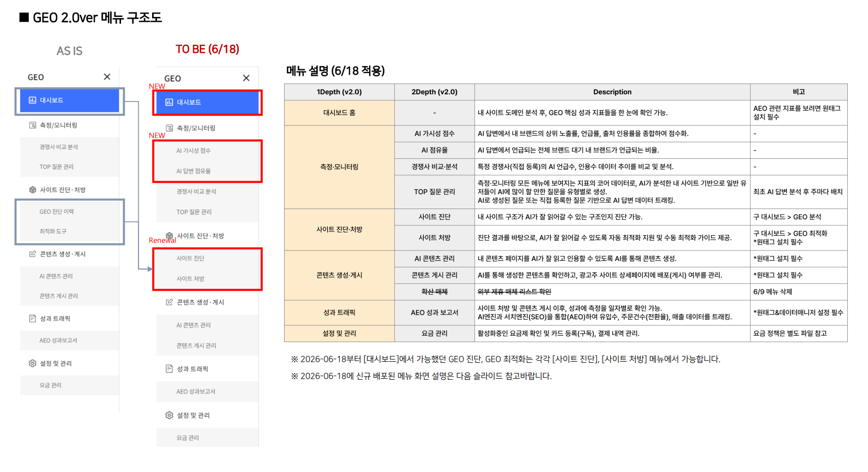Viewport: 868px width, 472px height.
Task: Open AI 콘텐츠 관리 in AS IS menu
Action: click(56, 277)
